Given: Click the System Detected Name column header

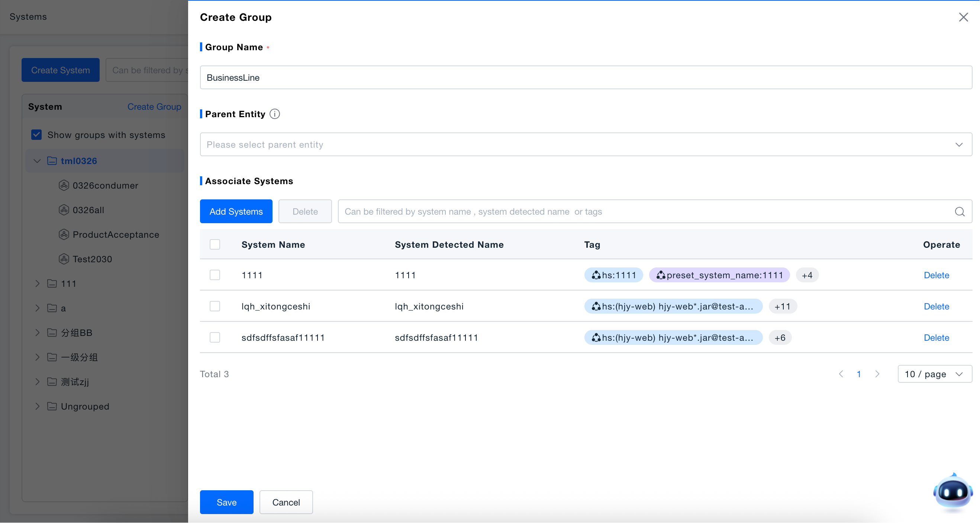Looking at the screenshot, I should (449, 244).
